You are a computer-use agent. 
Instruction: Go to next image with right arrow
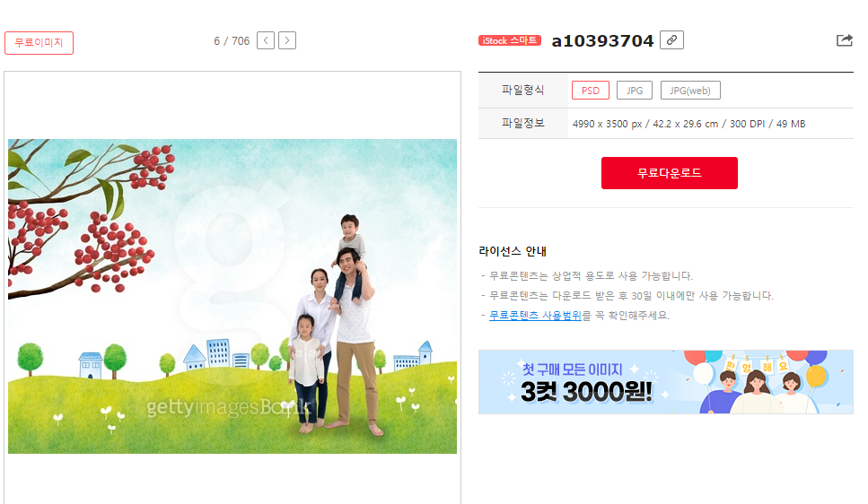click(286, 40)
